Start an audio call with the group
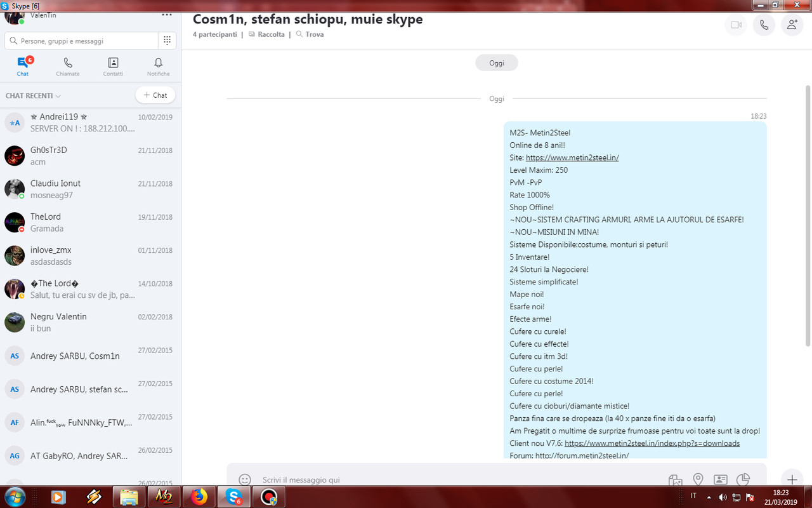Screen dimensions: 812x508 [x=764, y=25]
